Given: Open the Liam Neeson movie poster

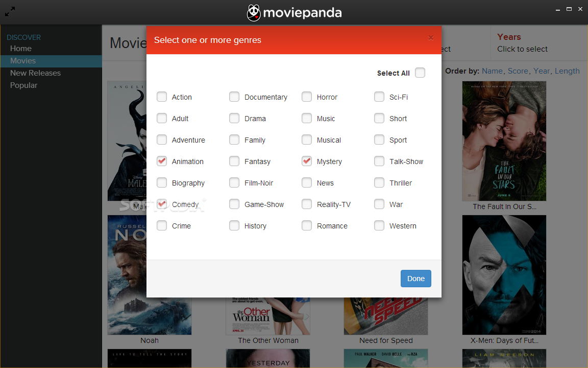Looking at the screenshot, I should tap(504, 358).
